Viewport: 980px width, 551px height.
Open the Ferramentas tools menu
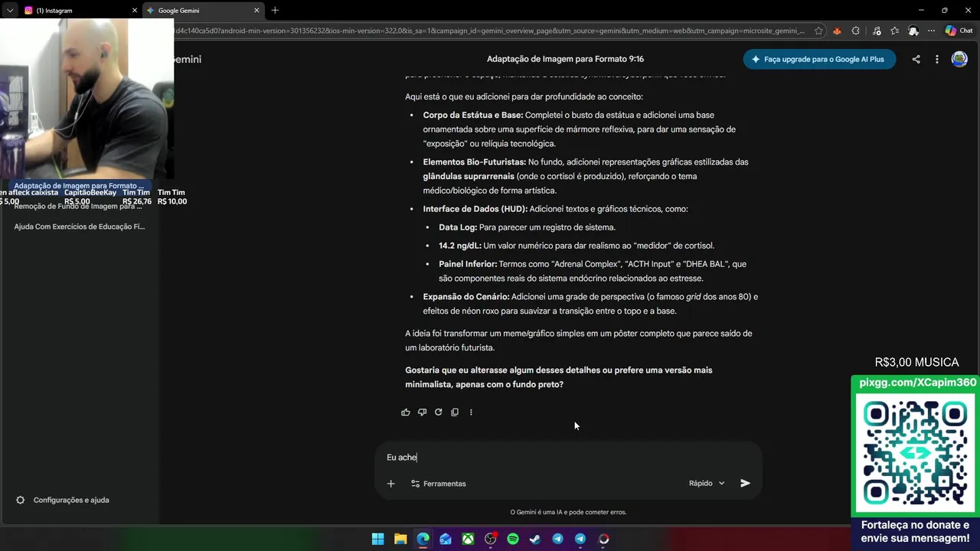coord(438,484)
